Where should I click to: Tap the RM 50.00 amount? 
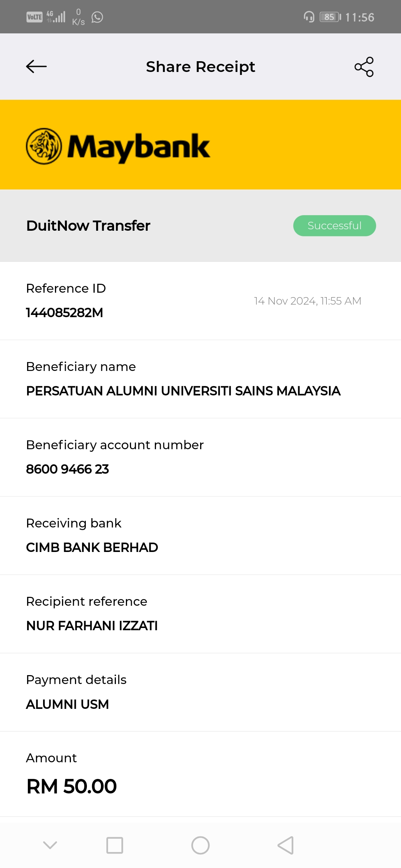[72, 786]
